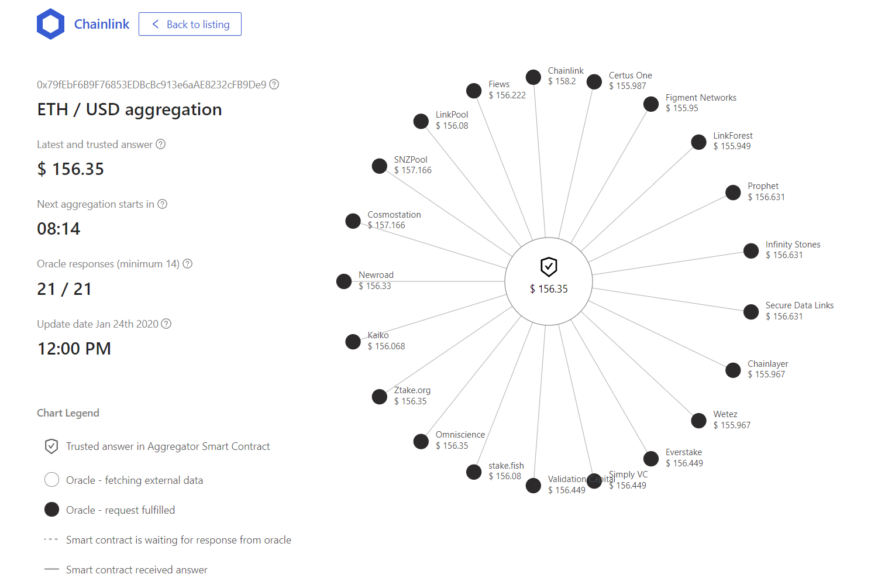Click the stake.fish oracle node
Screen dimensions: 878x588
click(474, 472)
